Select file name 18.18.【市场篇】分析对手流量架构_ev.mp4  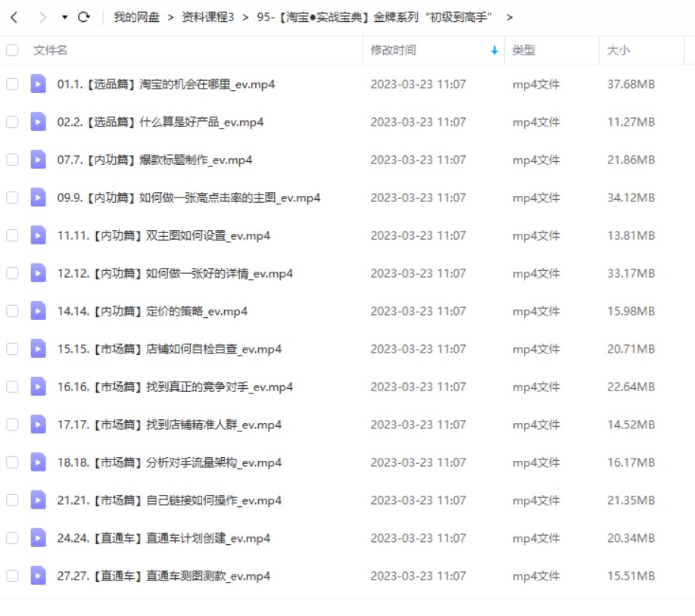(170, 462)
